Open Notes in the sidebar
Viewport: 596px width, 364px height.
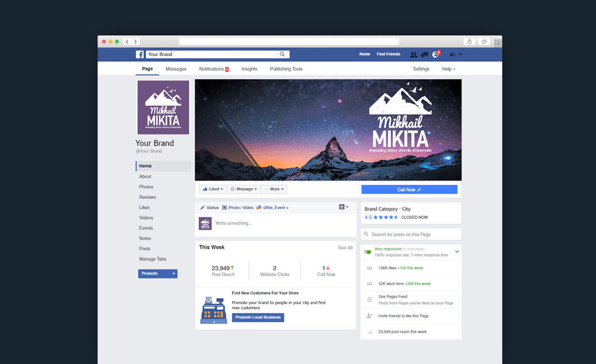[x=145, y=238]
